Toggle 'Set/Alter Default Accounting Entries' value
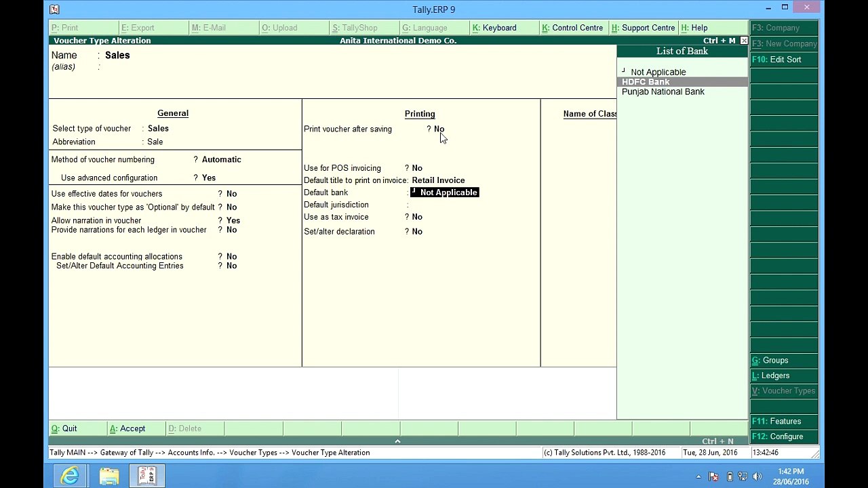 pos(231,266)
